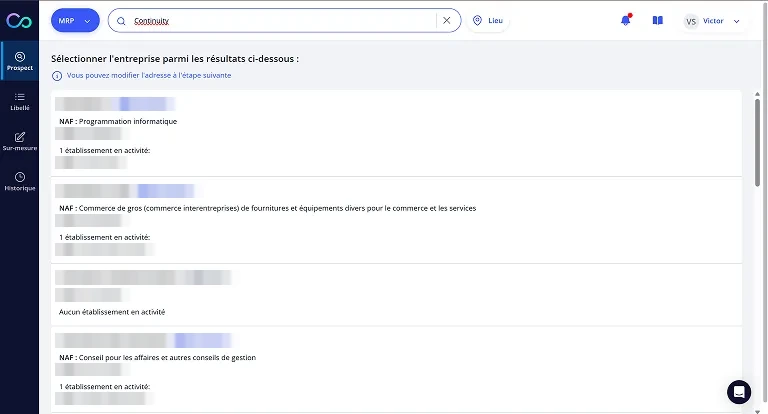Screen dimensions: 768x414
Task: Open the Lieu location filter
Action: 488,21
